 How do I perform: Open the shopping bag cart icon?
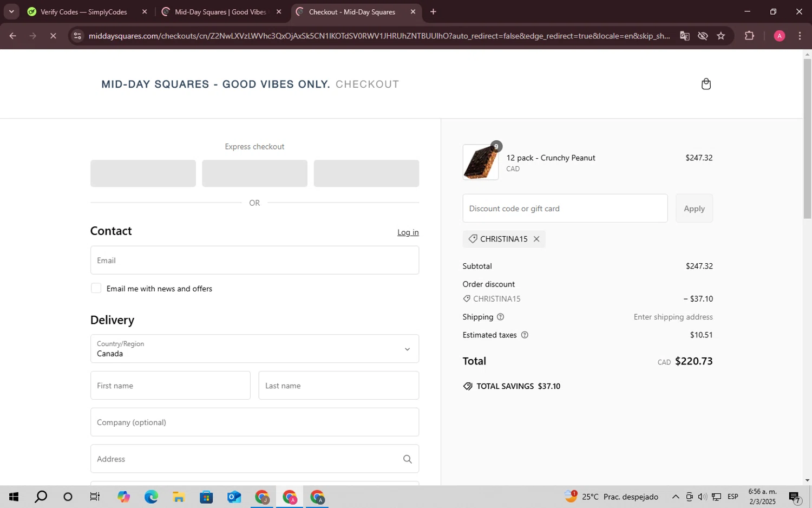(x=706, y=84)
